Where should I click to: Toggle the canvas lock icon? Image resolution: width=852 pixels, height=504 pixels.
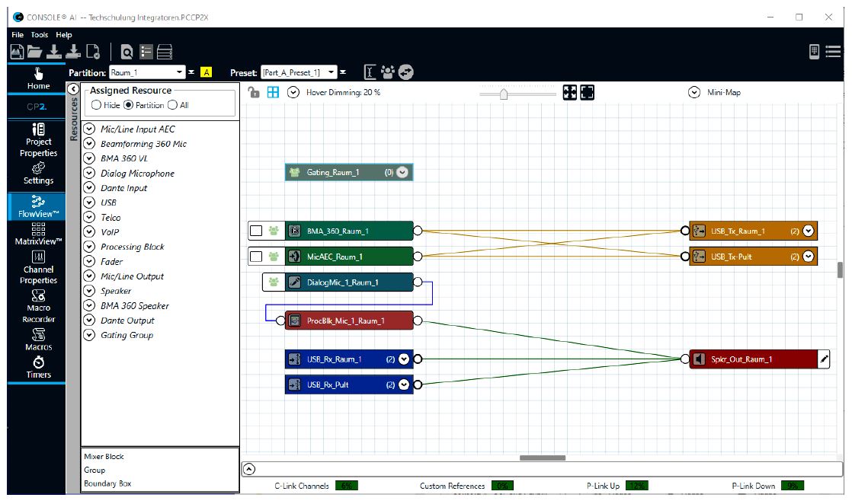click(x=255, y=92)
